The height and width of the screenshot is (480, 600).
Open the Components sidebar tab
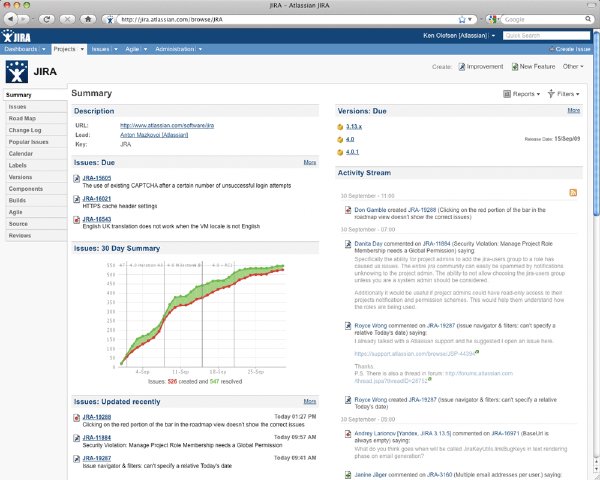(x=36, y=189)
